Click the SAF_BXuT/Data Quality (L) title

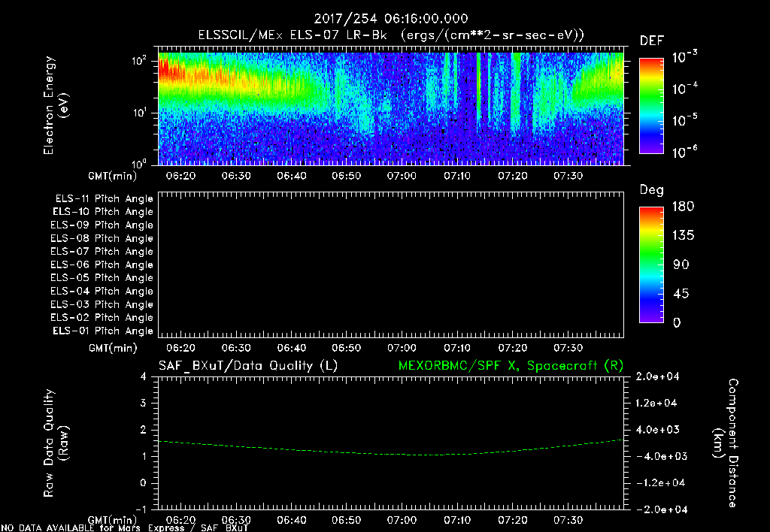(248, 366)
